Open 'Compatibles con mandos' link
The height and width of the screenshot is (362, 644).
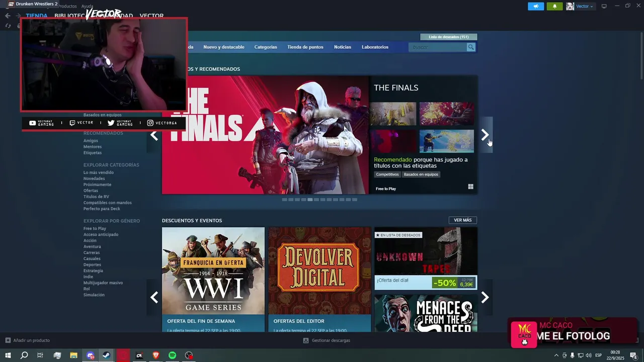(108, 203)
